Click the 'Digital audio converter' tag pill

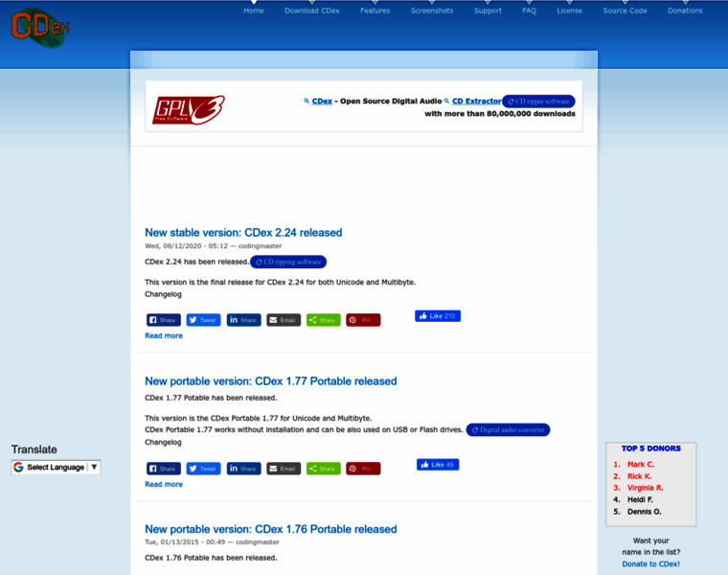(x=508, y=430)
